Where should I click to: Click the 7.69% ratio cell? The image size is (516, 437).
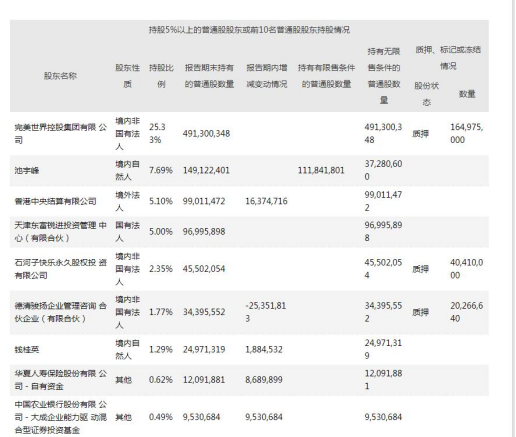pyautogui.click(x=161, y=170)
